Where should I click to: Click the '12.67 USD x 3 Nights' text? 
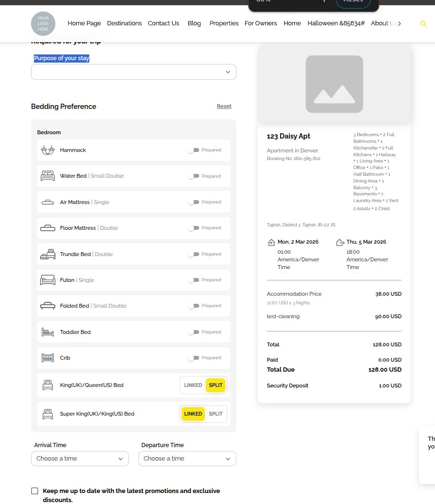(x=288, y=303)
